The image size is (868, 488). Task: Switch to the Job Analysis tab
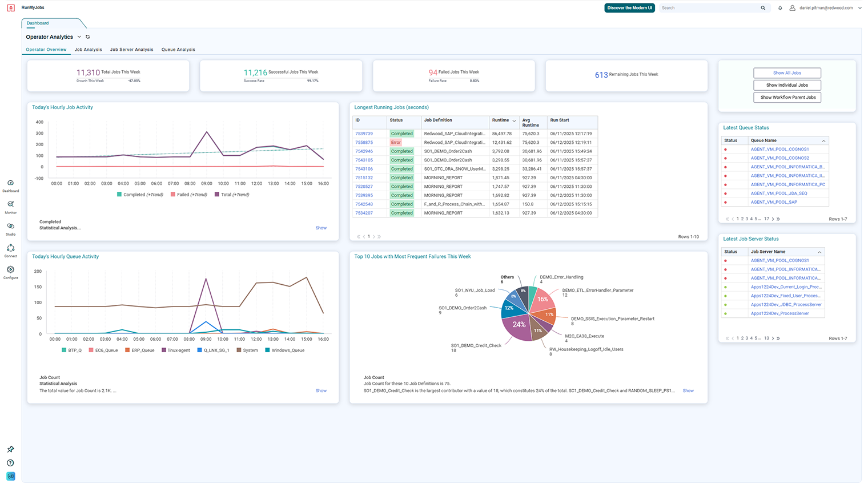[88, 50]
